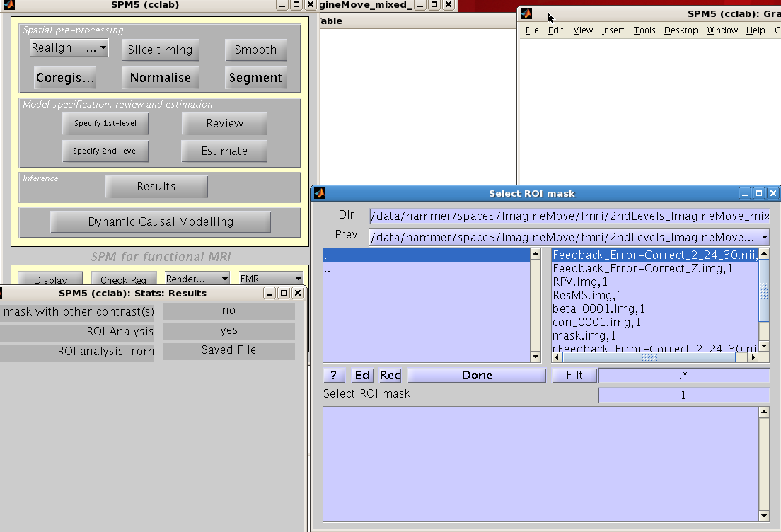Select Feedback_Error-Correct_2_24_30.nii file
The width and height of the screenshot is (781, 532).
click(655, 255)
